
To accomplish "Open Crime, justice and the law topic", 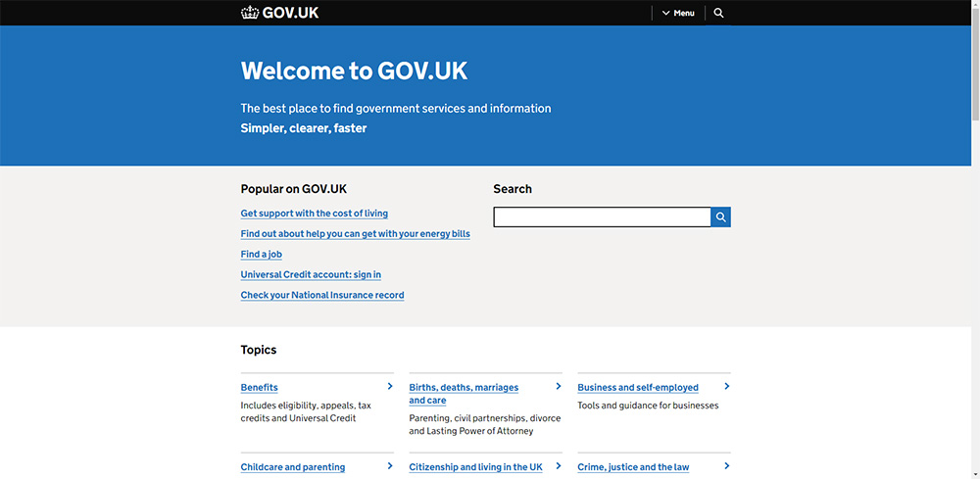I will point(633,467).
